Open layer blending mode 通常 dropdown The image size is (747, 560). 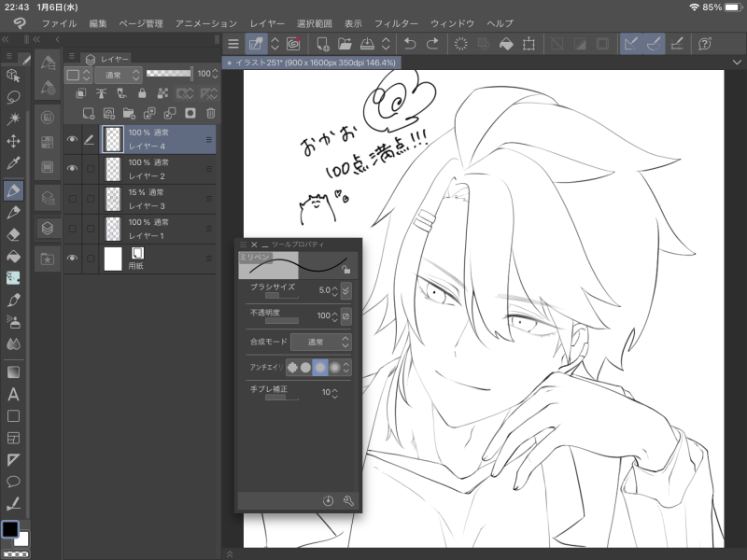pyautogui.click(x=118, y=75)
